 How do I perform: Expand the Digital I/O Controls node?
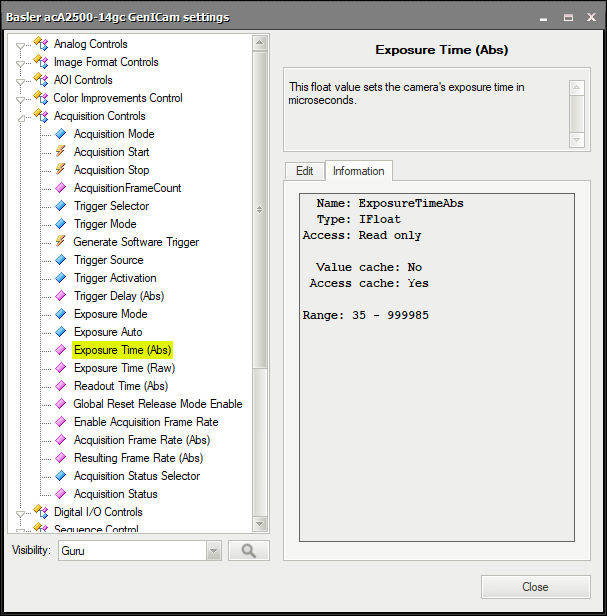click(x=20, y=514)
